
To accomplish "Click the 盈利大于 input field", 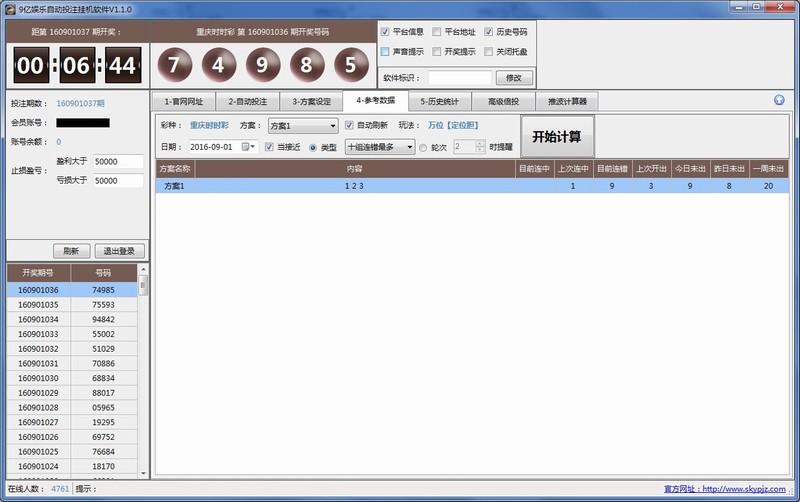I will (119, 161).
